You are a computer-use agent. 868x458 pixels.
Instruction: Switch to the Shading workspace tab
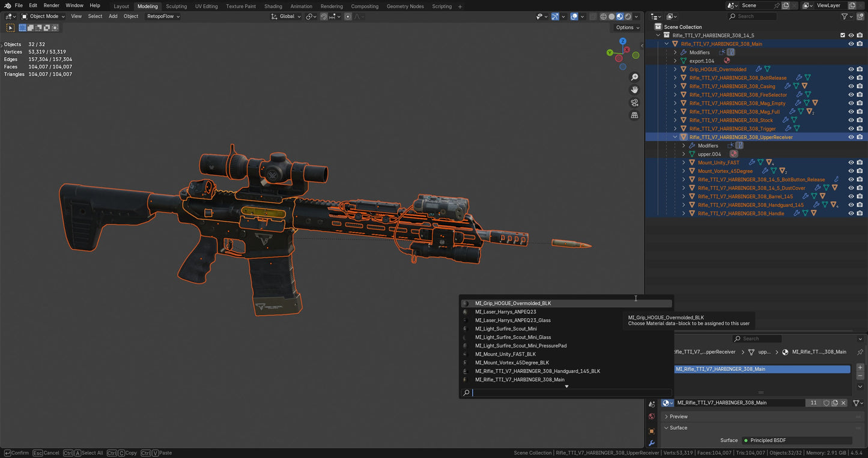pyautogui.click(x=273, y=6)
